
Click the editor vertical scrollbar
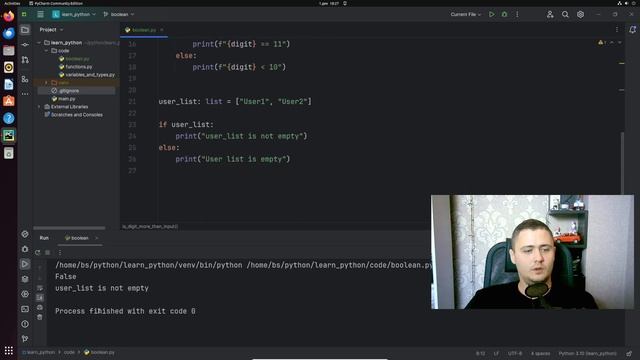[622, 163]
